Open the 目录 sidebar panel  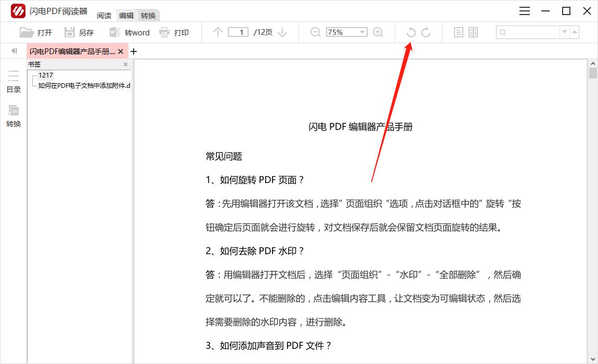(x=14, y=82)
